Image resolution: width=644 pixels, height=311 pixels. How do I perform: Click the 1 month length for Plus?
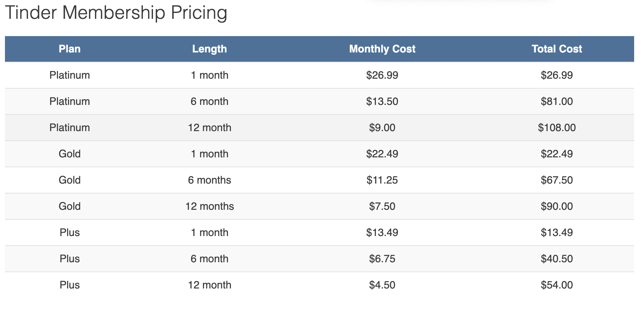click(209, 233)
